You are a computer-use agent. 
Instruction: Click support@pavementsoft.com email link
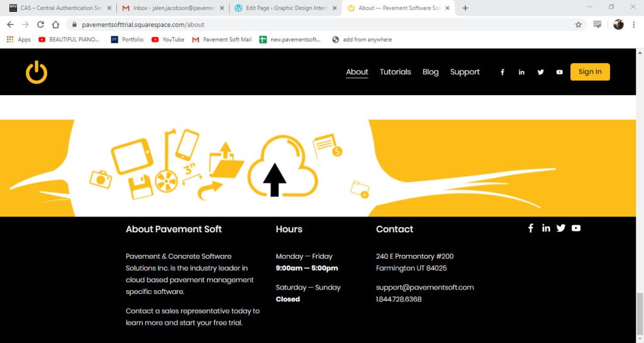point(425,288)
